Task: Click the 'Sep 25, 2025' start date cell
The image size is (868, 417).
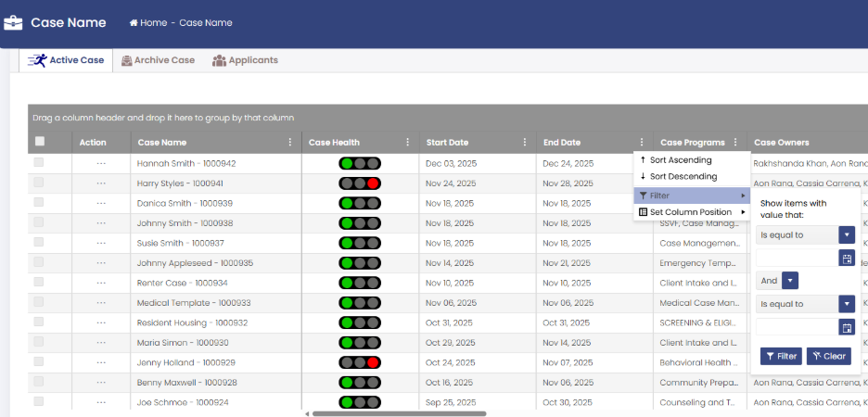Action: point(449,402)
